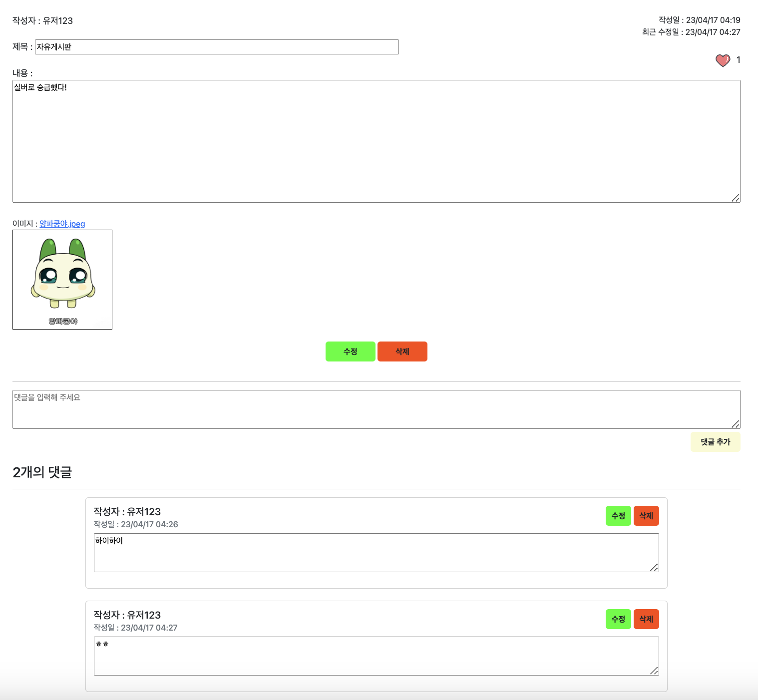The height and width of the screenshot is (700, 758).
Task: Click the comment date 23/04/17 04:26
Action: click(149, 524)
